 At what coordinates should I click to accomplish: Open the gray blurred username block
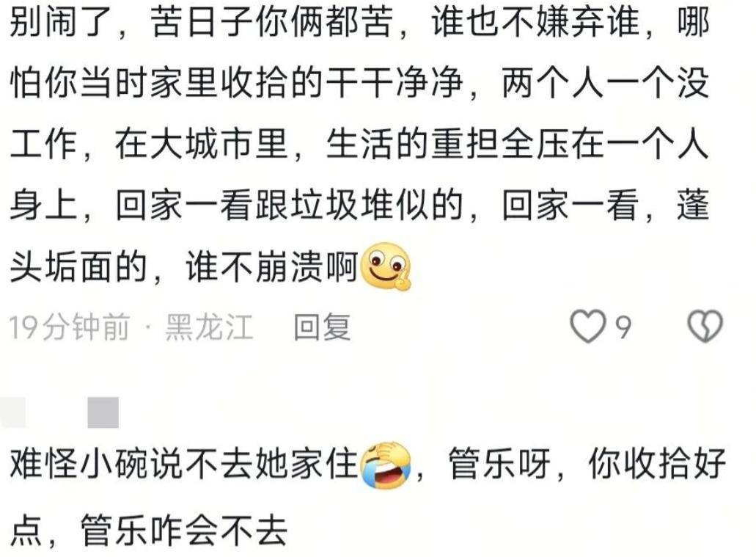point(103,412)
